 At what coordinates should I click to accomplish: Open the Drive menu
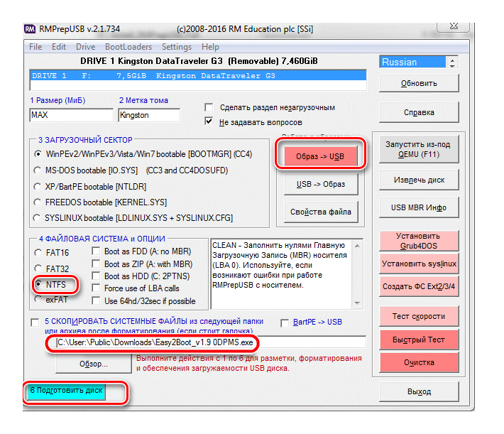85,47
